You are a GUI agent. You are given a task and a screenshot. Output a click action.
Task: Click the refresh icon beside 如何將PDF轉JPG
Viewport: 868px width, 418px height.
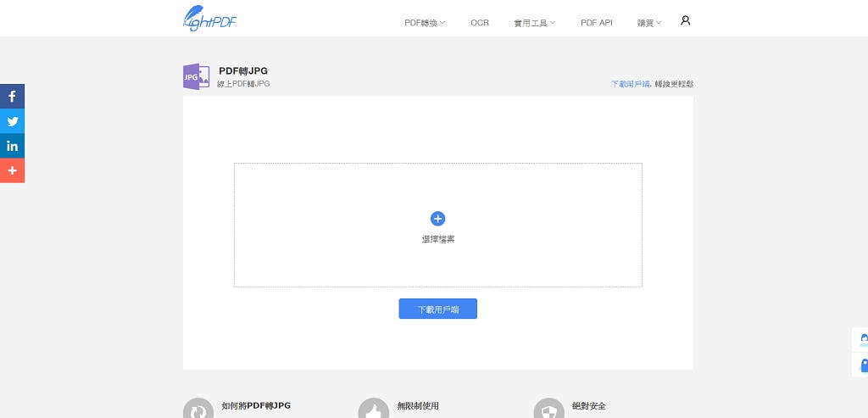[198, 410]
